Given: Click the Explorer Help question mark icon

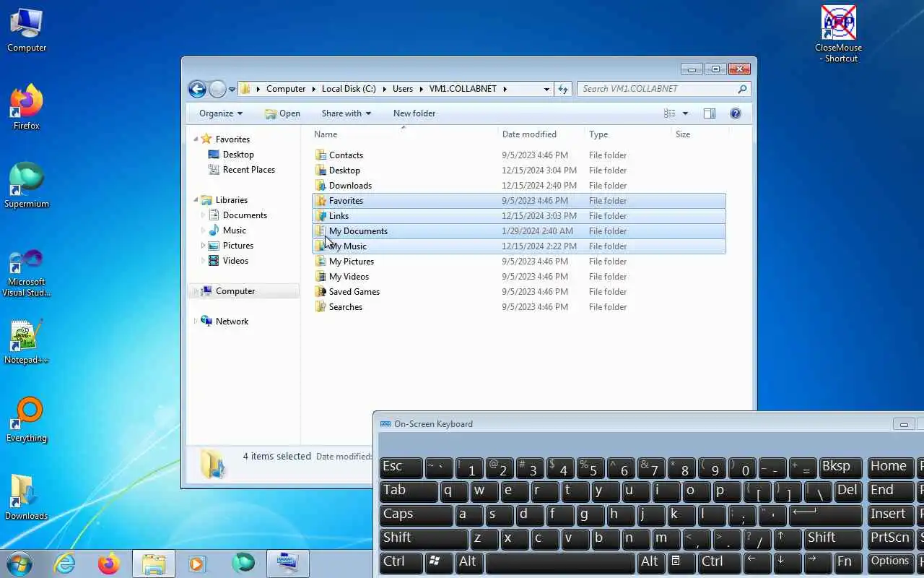Looking at the screenshot, I should pos(736,113).
